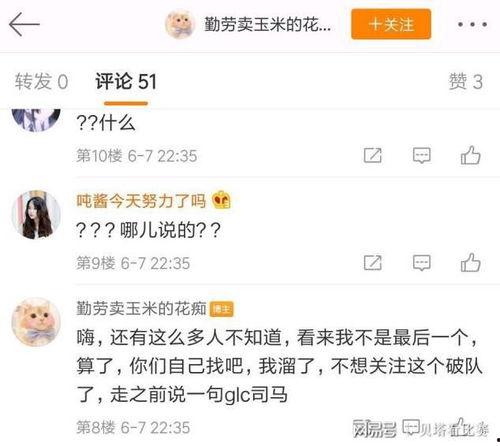Select the 评论 51 tab
Image resolution: width=500 pixels, height=446 pixels.
[x=126, y=81]
